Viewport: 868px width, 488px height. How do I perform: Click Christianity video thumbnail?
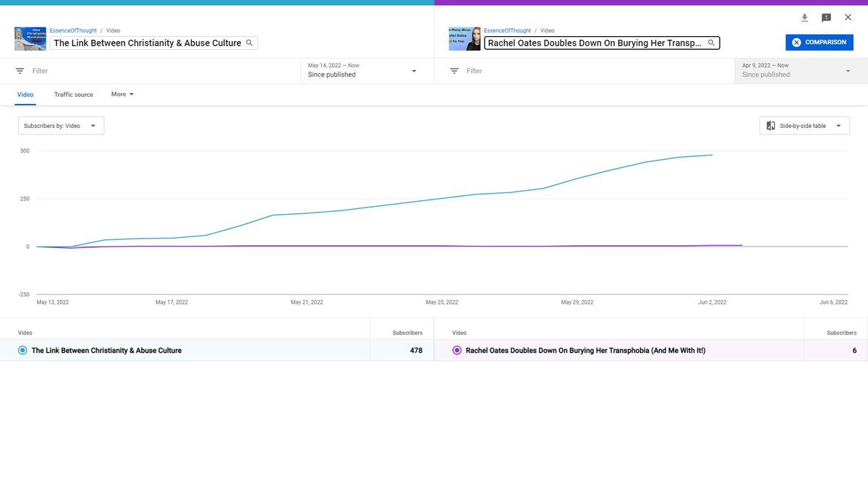[30, 39]
